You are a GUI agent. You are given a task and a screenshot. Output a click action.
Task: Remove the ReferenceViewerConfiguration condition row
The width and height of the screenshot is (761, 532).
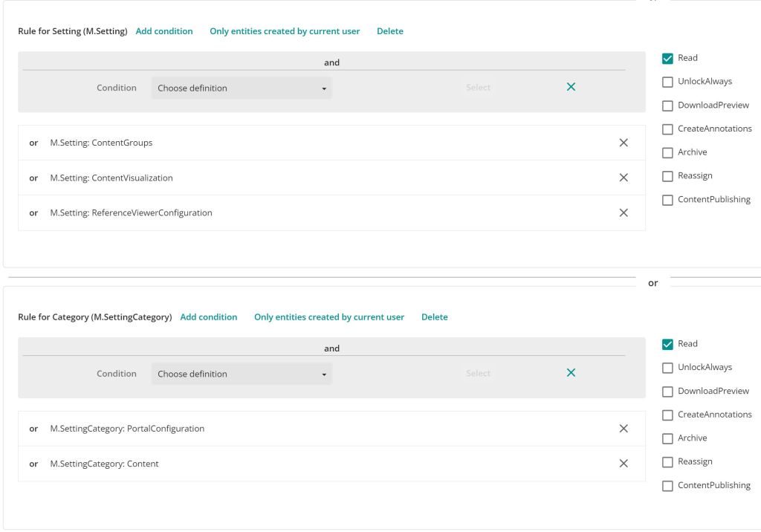tap(624, 213)
